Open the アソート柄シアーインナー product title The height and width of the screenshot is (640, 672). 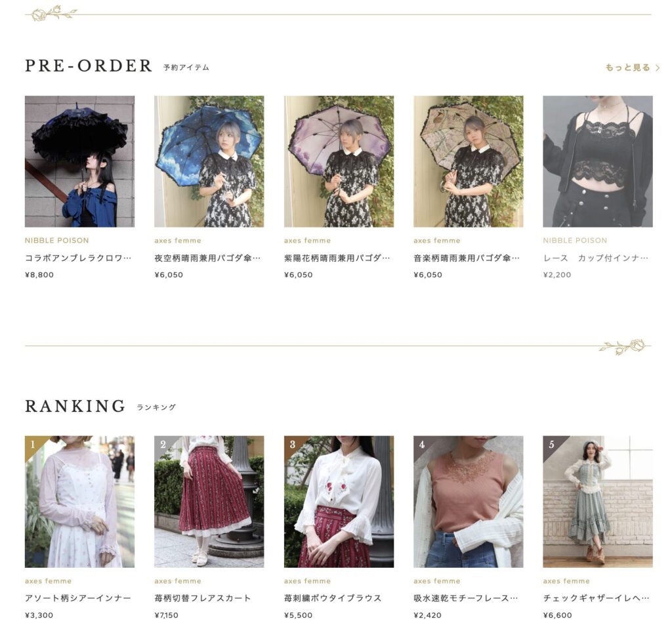click(78, 598)
